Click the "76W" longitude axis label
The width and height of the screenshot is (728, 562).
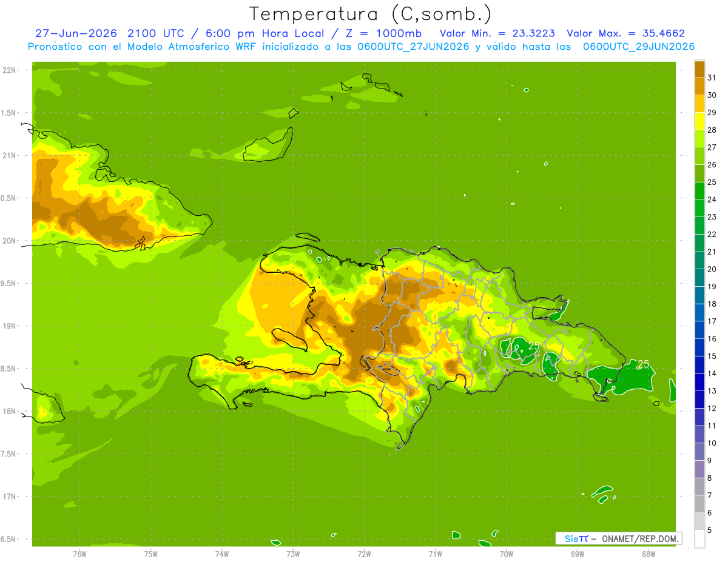[x=79, y=554]
